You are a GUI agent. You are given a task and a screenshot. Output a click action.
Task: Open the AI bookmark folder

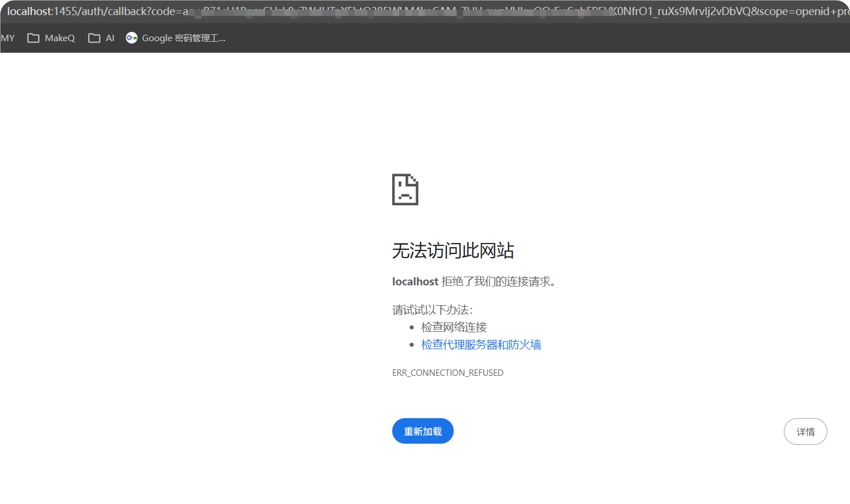tap(101, 38)
